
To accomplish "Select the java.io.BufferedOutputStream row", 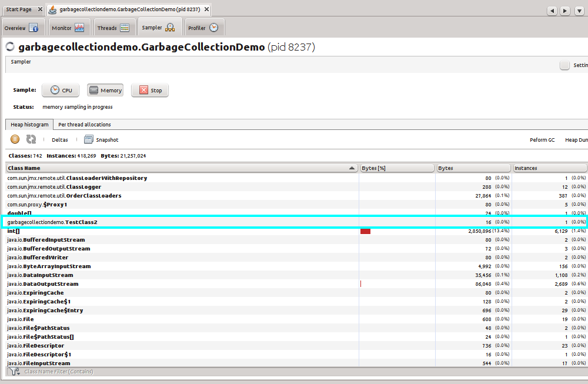I will coord(296,249).
